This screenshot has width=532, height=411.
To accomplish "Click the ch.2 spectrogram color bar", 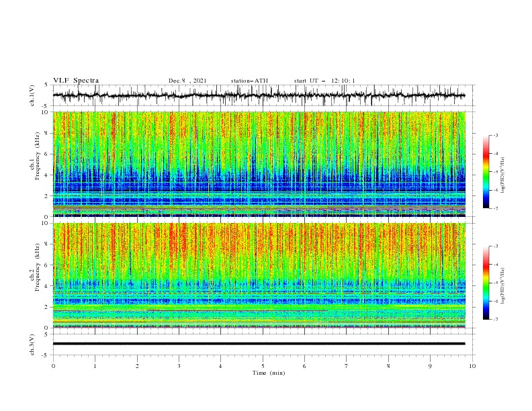I will pos(486,283).
